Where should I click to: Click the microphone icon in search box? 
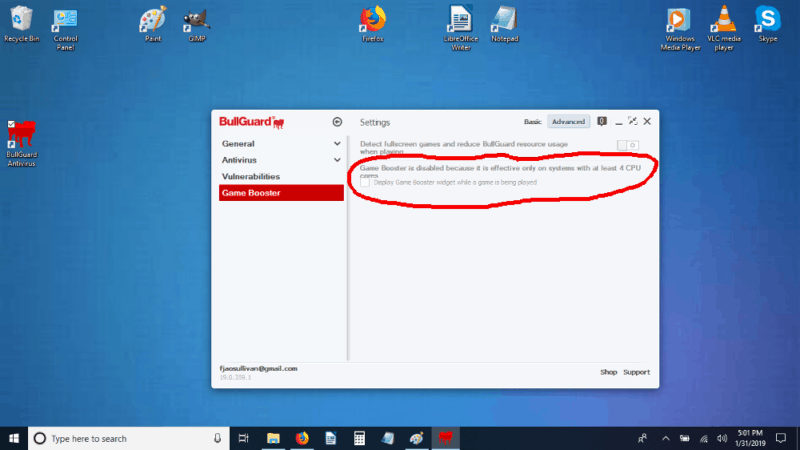[x=217, y=438]
